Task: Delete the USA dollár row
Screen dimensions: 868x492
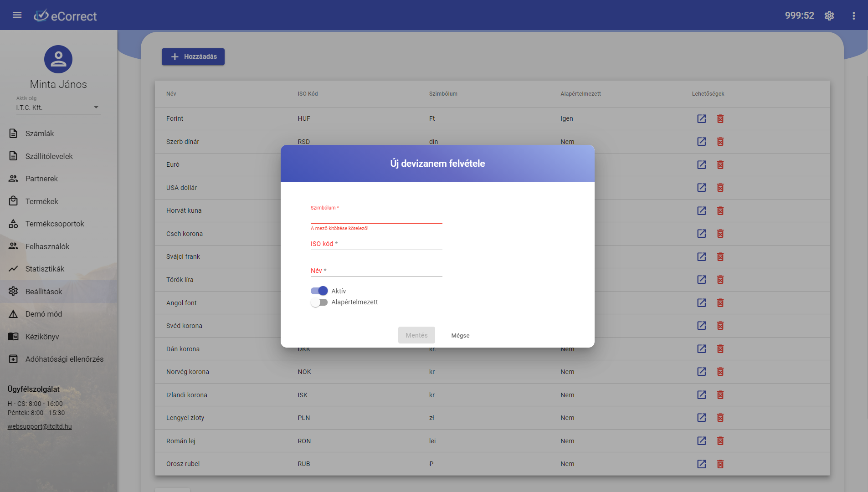Action: pyautogui.click(x=720, y=188)
